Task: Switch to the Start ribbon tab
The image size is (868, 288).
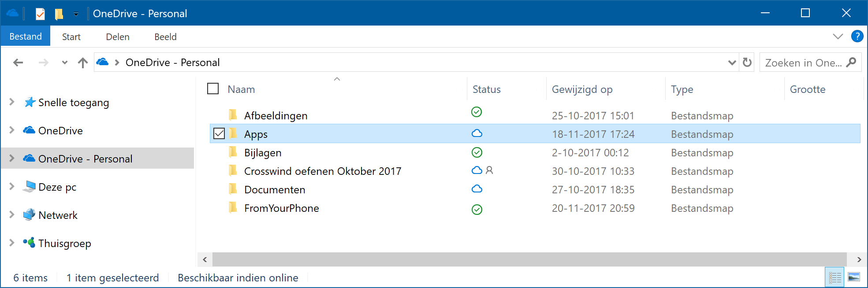Action: 71,37
